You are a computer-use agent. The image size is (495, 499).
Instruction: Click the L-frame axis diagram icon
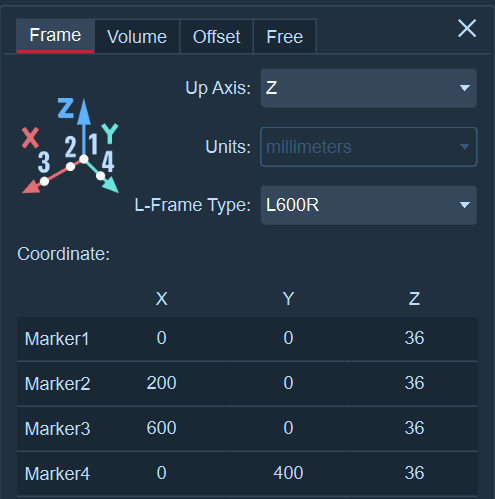point(70,146)
